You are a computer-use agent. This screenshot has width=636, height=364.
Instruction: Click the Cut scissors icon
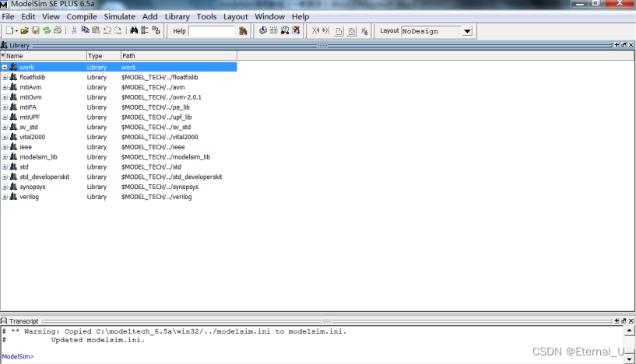74,30
